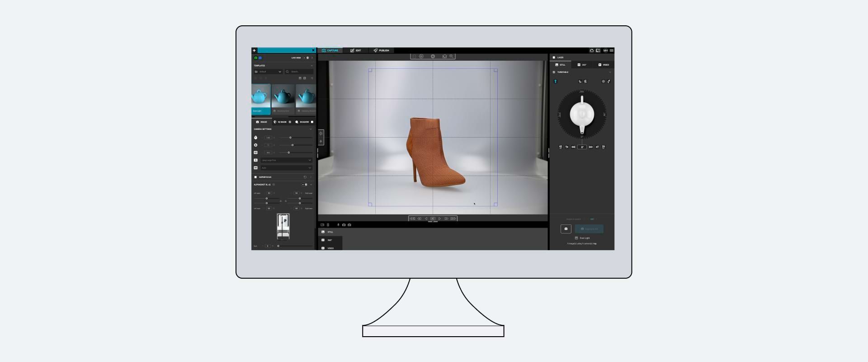Select the 360° mode tab in right panel
Image resolution: width=868 pixels, height=362 pixels.
coord(582,65)
